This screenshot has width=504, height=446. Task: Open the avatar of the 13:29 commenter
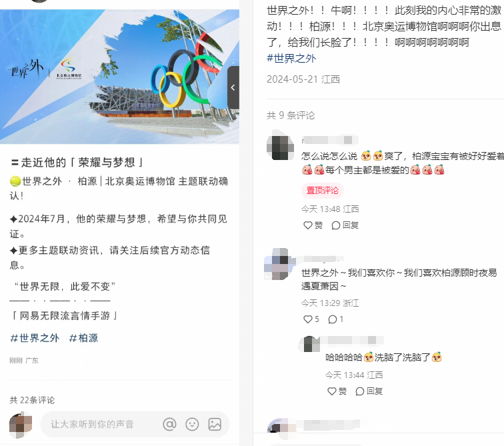point(279,264)
